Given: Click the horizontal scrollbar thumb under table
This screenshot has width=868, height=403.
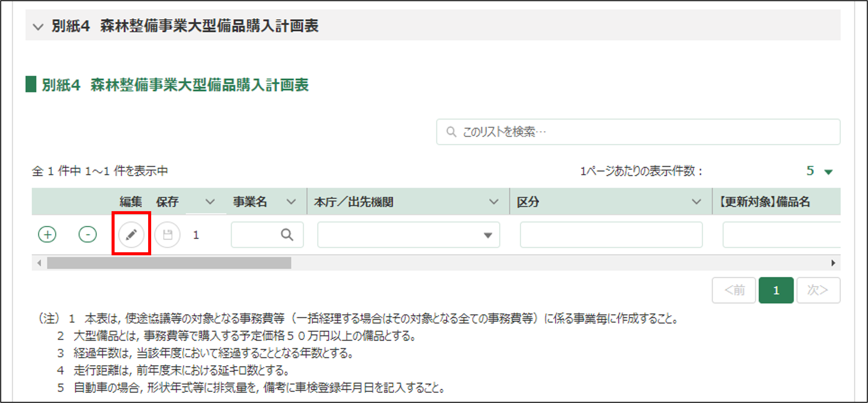Looking at the screenshot, I should pyautogui.click(x=168, y=263).
